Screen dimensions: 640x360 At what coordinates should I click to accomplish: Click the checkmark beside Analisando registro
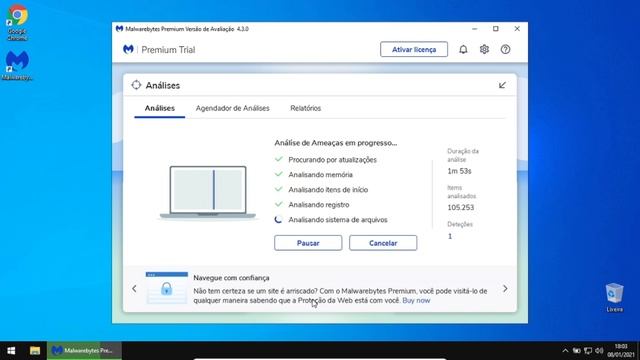click(x=279, y=204)
